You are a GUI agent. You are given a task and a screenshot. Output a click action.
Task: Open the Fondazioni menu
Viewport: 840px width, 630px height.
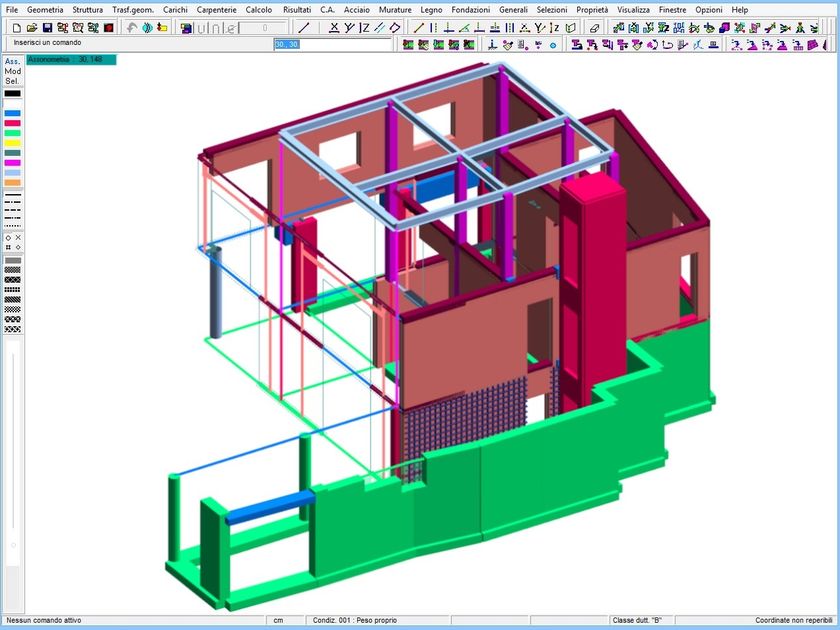click(x=470, y=10)
